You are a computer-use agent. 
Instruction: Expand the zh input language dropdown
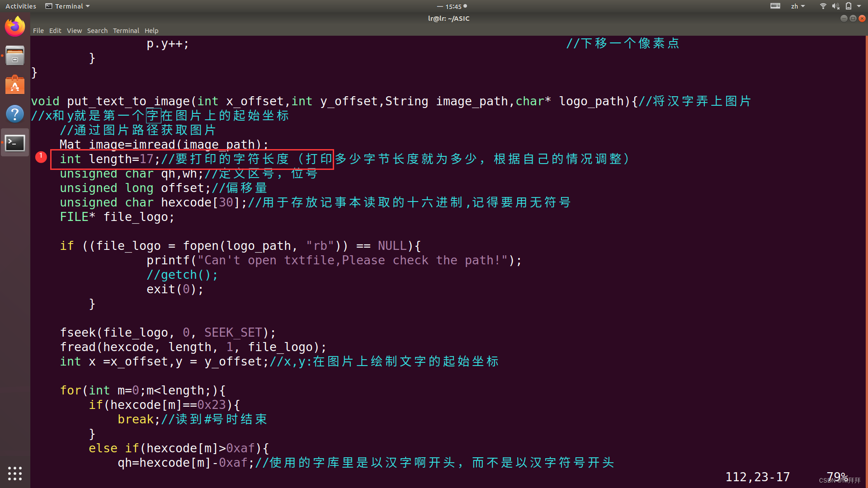tap(797, 6)
